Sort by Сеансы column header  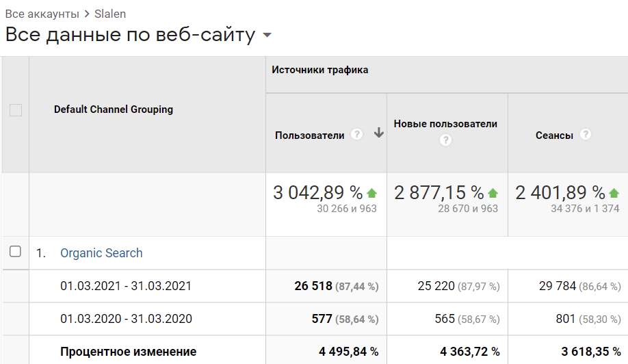554,135
